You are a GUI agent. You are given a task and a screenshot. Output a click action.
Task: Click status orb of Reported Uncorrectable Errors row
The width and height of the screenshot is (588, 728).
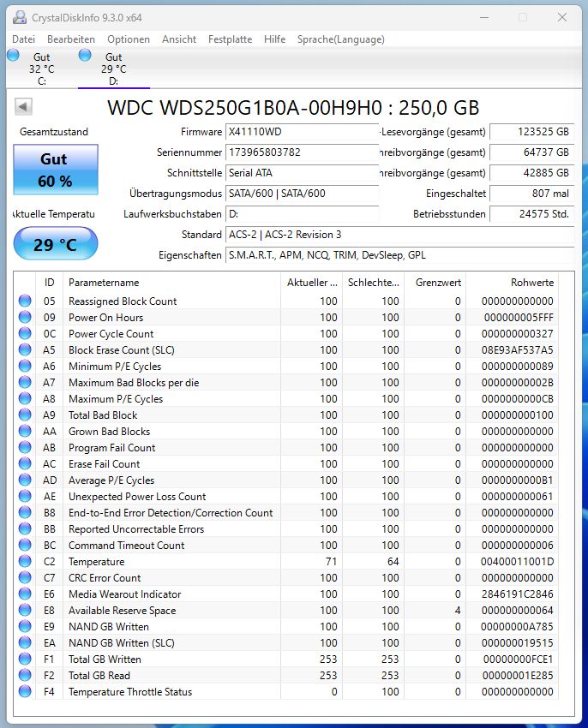(25, 528)
